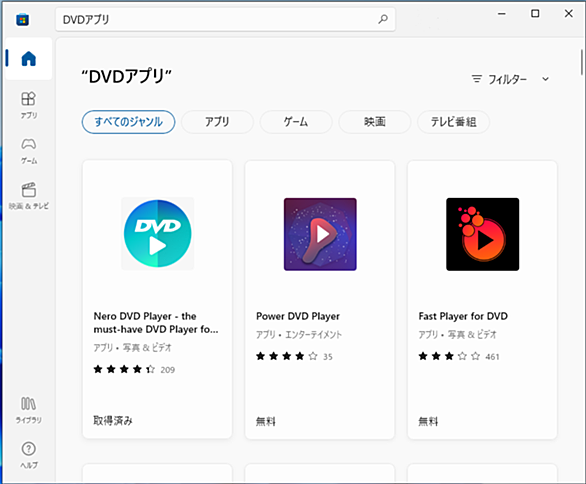The height and width of the screenshot is (484, 586).
Task: Maximize the Microsoft Store window
Action: (x=535, y=14)
